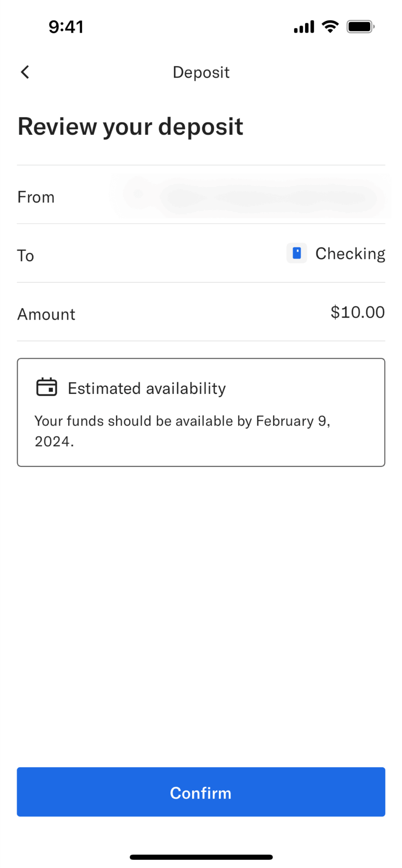
Task: Tap the home indicator bar at bottom
Action: point(201,857)
